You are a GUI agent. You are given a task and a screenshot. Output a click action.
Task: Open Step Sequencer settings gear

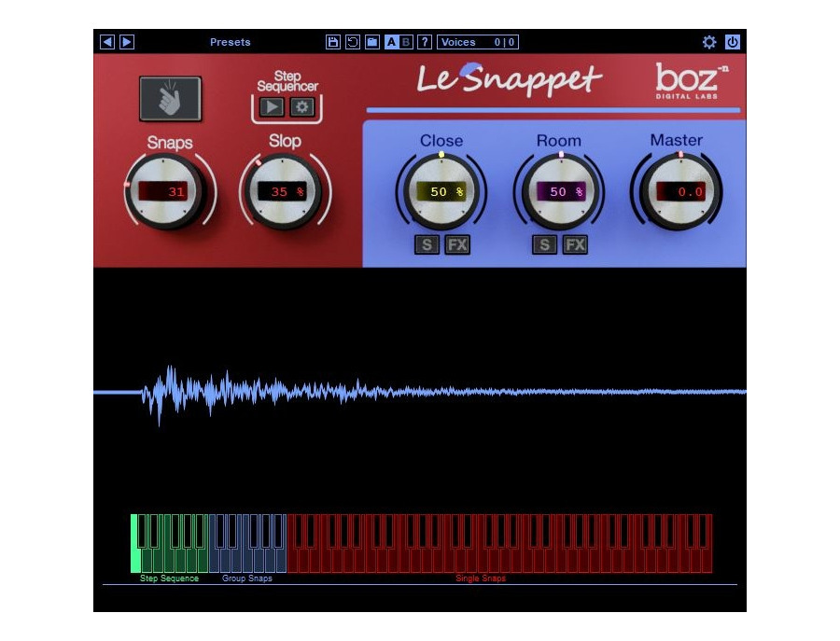click(301, 107)
